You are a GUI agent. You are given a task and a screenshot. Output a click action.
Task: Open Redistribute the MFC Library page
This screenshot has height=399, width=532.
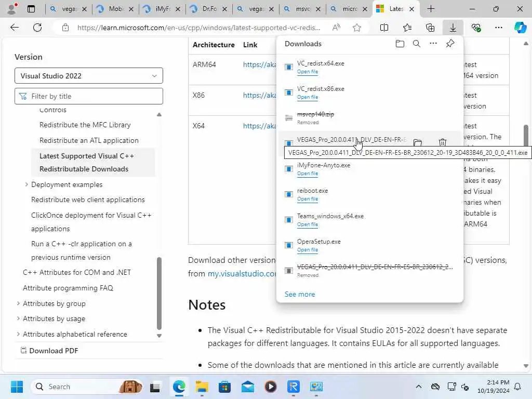(85, 125)
